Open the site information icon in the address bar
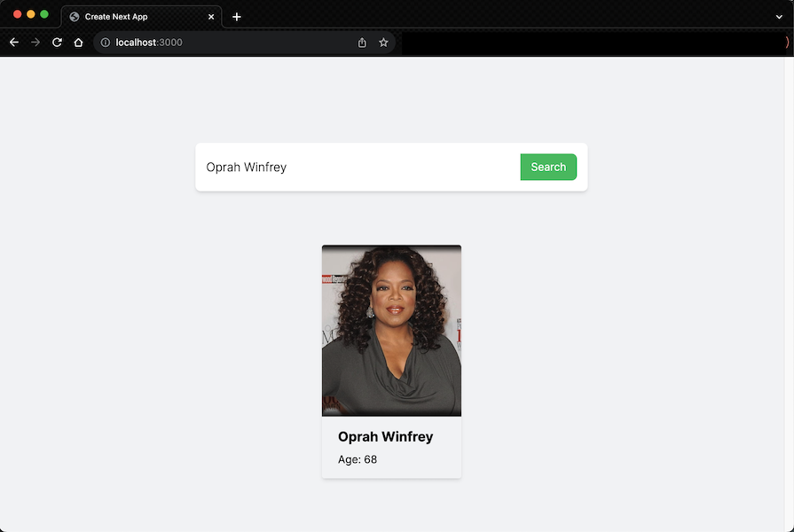Viewport: 794px width, 532px height. pos(105,42)
